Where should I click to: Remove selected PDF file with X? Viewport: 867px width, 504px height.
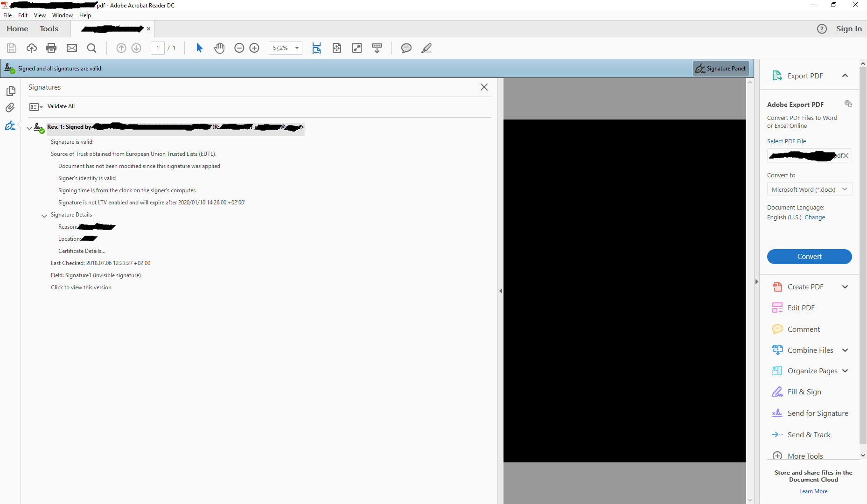click(846, 156)
